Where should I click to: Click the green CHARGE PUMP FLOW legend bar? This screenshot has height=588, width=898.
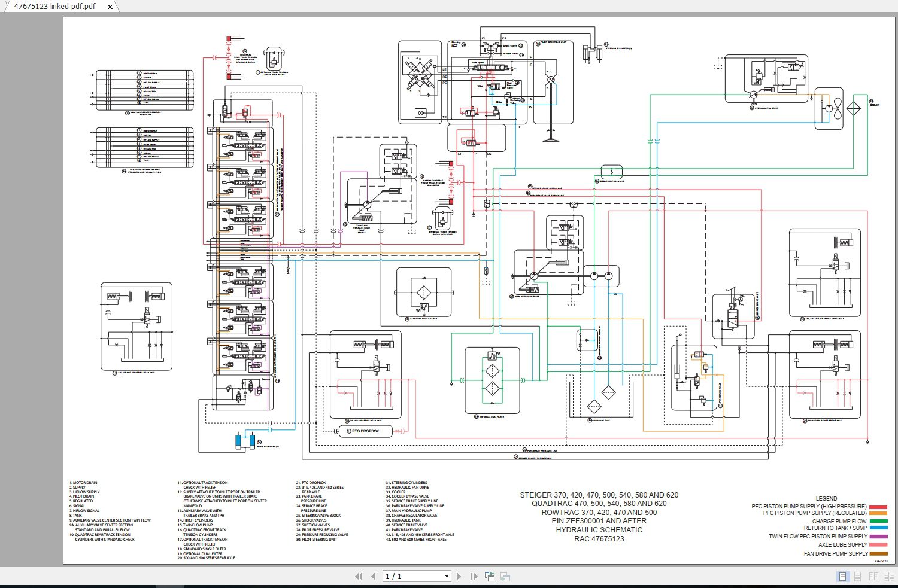click(x=878, y=521)
